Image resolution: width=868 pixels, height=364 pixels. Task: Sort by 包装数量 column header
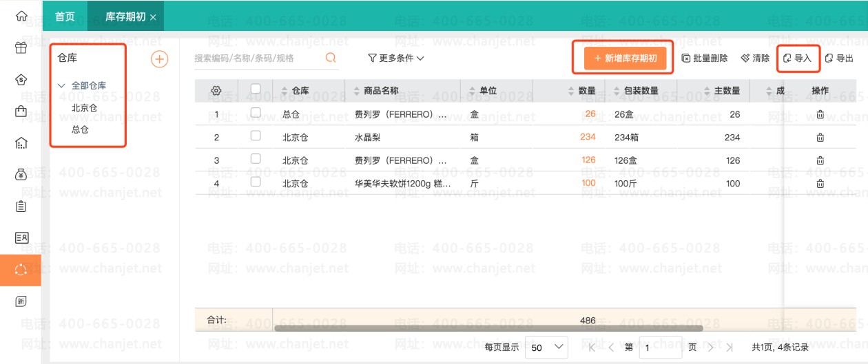coord(636,91)
